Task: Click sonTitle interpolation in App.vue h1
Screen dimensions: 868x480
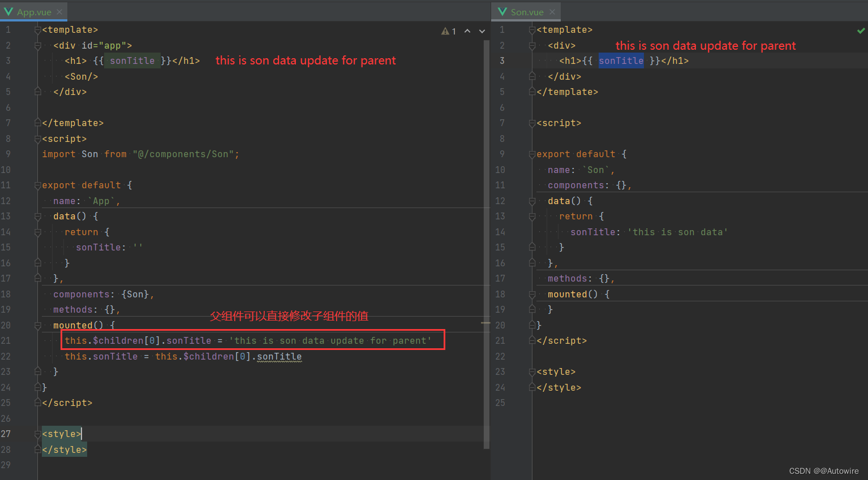Action: [132, 60]
